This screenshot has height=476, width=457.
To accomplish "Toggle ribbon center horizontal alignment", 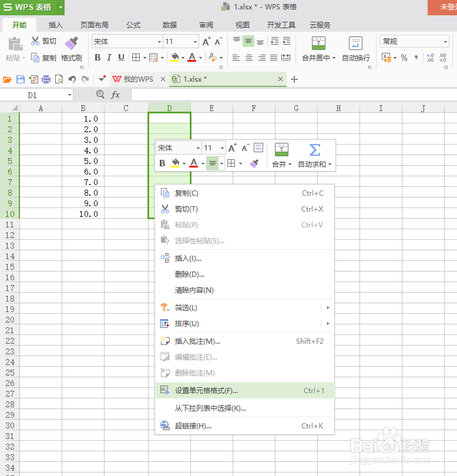I will click(x=249, y=58).
